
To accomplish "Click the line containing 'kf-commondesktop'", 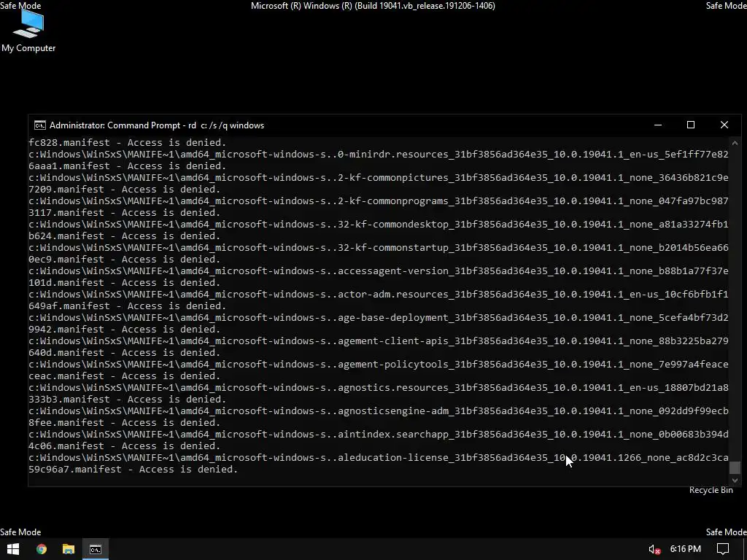I will 379,225.
